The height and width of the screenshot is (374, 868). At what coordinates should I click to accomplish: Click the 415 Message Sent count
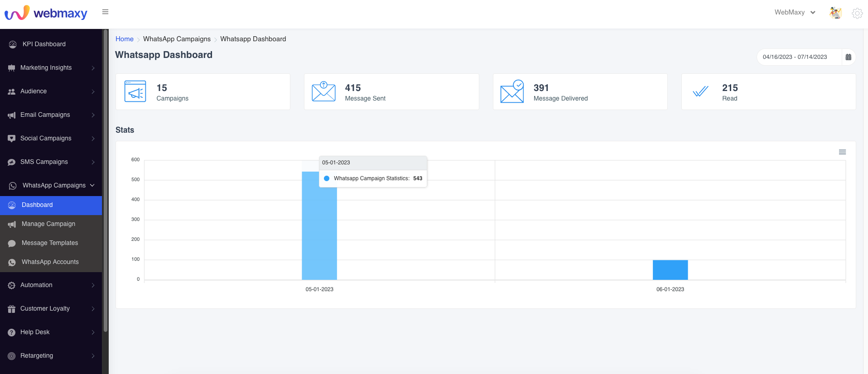353,88
